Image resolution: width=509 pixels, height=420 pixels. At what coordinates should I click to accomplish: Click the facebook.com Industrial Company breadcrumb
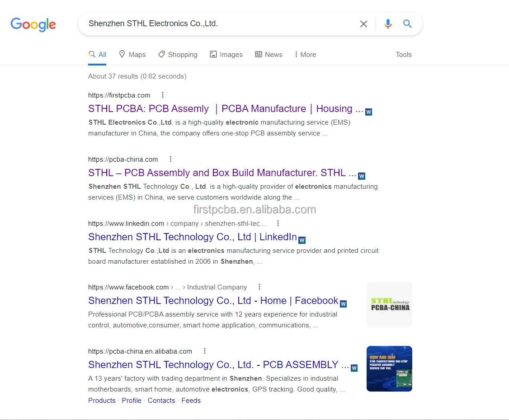click(168, 287)
